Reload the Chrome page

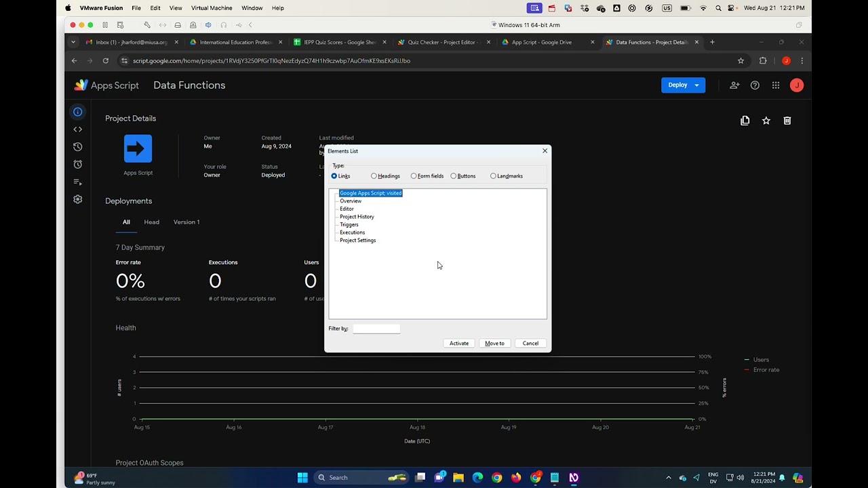(106, 61)
